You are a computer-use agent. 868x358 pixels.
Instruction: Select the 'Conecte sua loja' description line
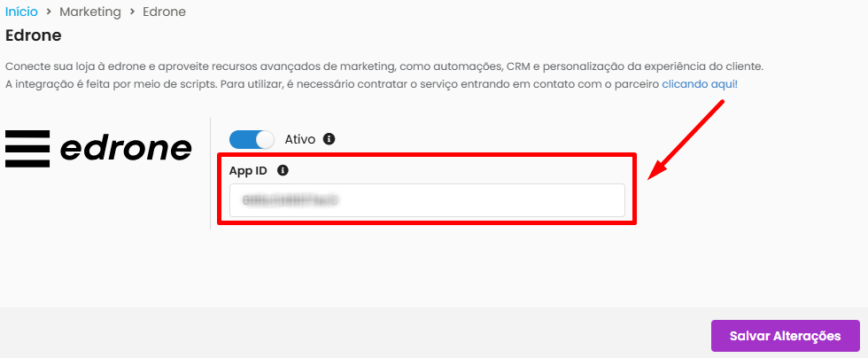pyautogui.click(x=384, y=66)
